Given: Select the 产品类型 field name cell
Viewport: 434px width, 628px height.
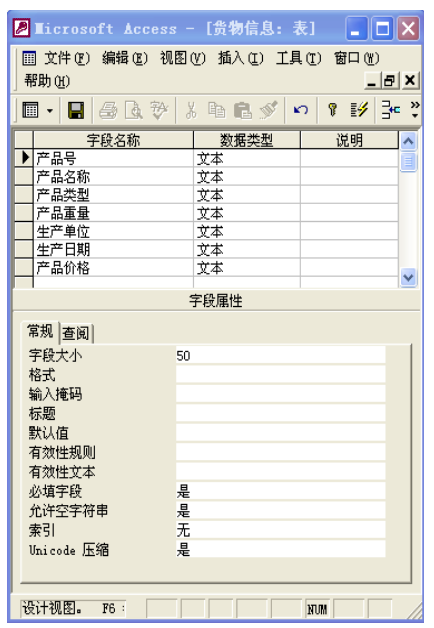Looking at the screenshot, I should [x=113, y=195].
